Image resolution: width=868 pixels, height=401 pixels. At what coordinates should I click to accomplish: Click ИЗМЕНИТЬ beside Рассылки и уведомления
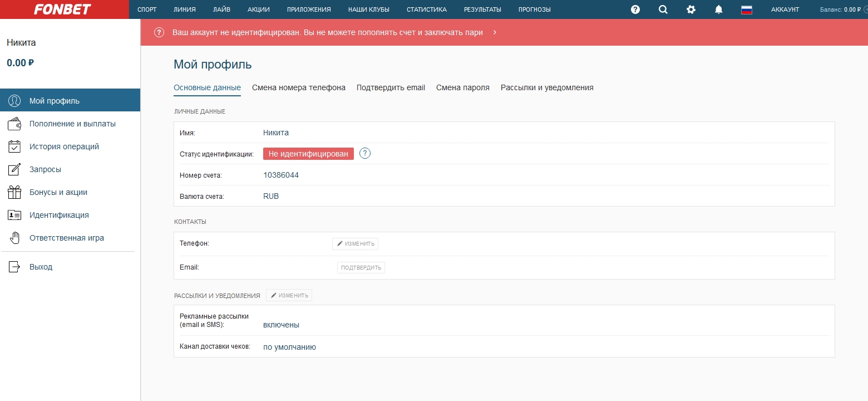[x=289, y=295]
